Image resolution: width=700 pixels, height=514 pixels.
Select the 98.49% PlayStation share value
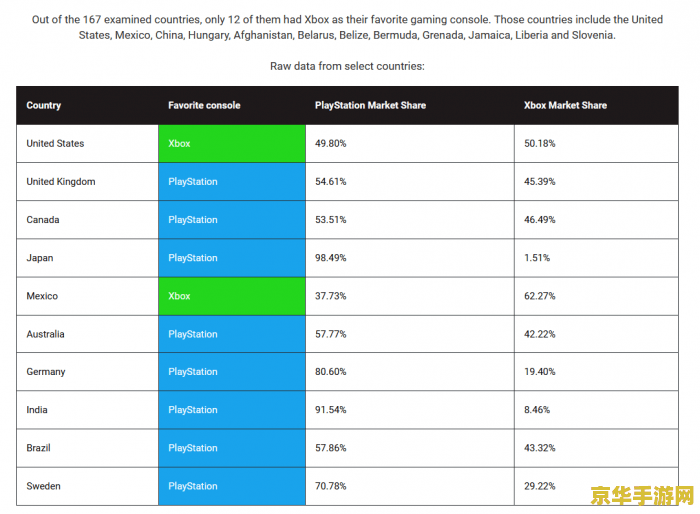[331, 258]
